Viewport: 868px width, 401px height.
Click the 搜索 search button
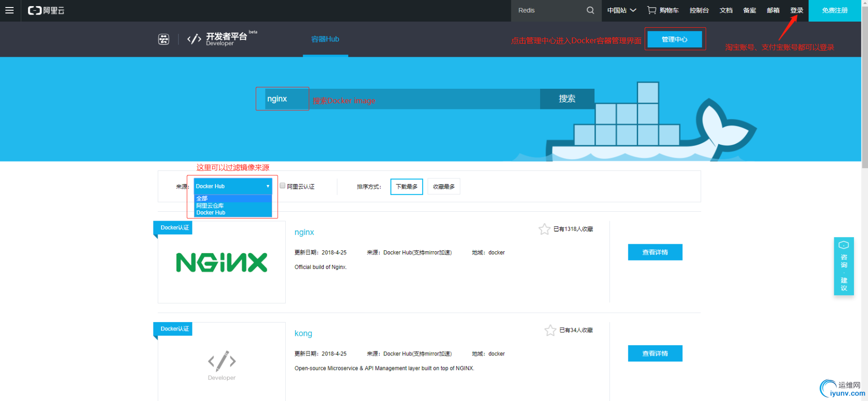click(567, 99)
